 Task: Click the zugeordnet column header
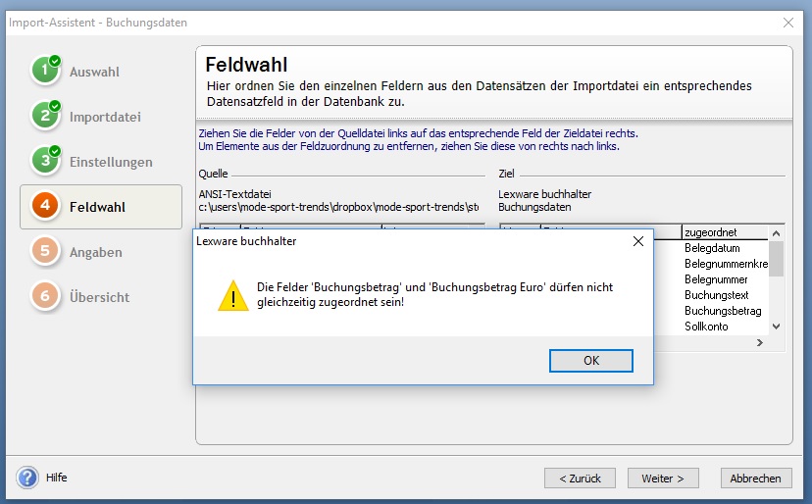coord(725,232)
